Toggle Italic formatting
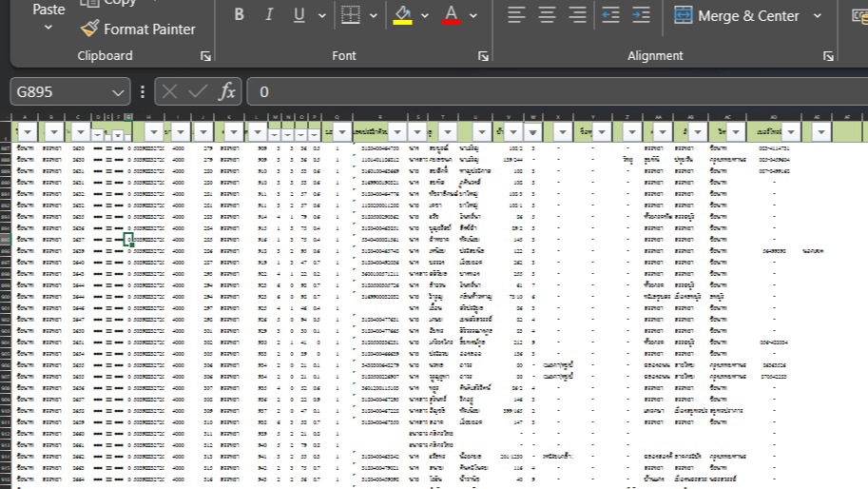868x489 pixels. click(x=268, y=15)
